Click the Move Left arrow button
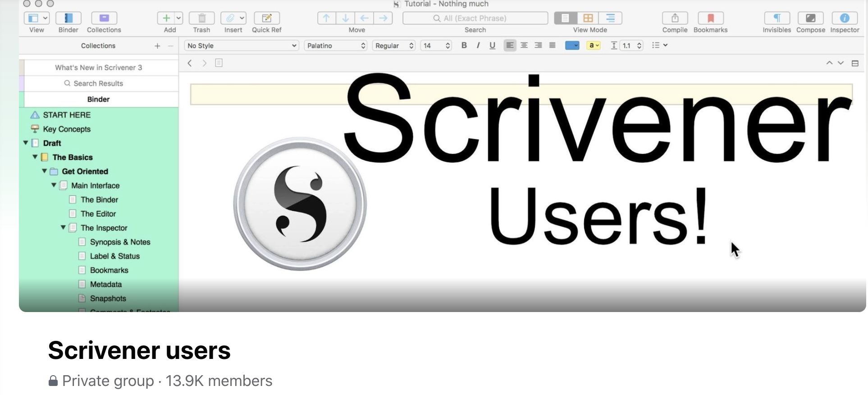 pyautogui.click(x=364, y=18)
